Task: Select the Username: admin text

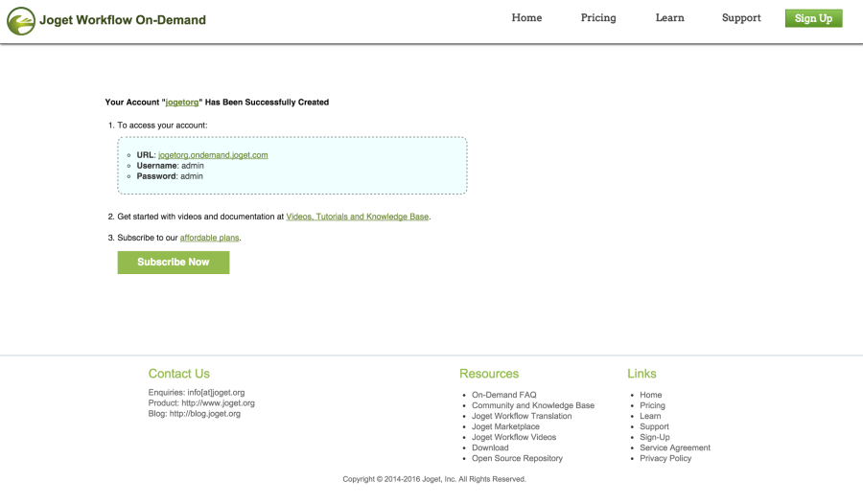Action: click(x=170, y=166)
